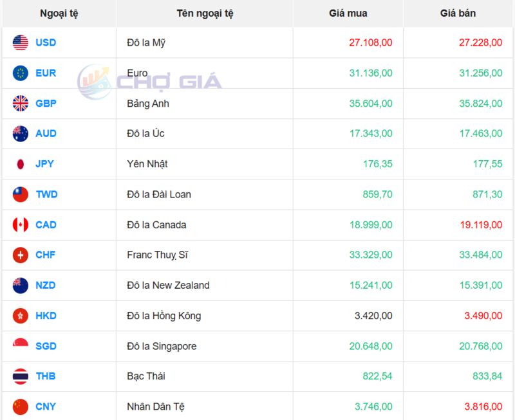Click the Australian flag icon
The height and width of the screenshot is (420, 515).
[21, 134]
